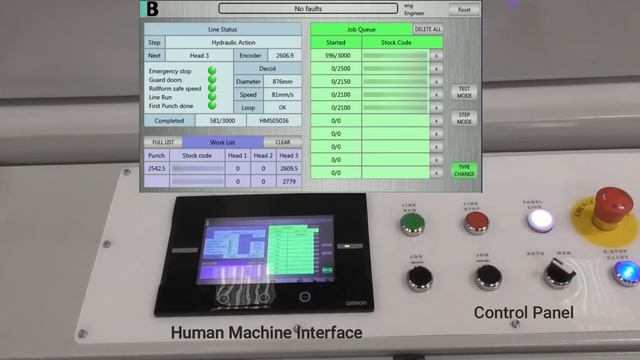Screen dimensions: 640x360
Task: Click the Emergency stop green indicator
Action: [x=212, y=71]
